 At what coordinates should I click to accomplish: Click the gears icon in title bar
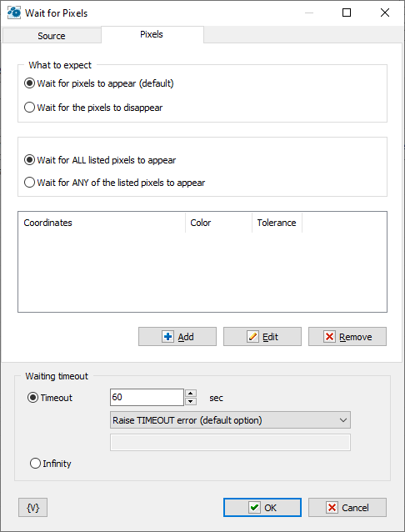[14, 13]
